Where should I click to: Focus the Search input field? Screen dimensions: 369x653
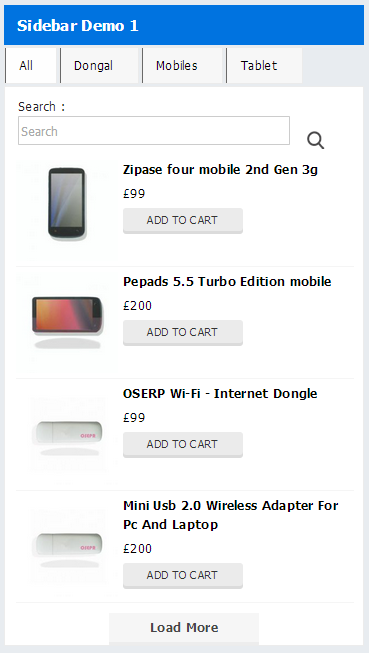point(154,131)
